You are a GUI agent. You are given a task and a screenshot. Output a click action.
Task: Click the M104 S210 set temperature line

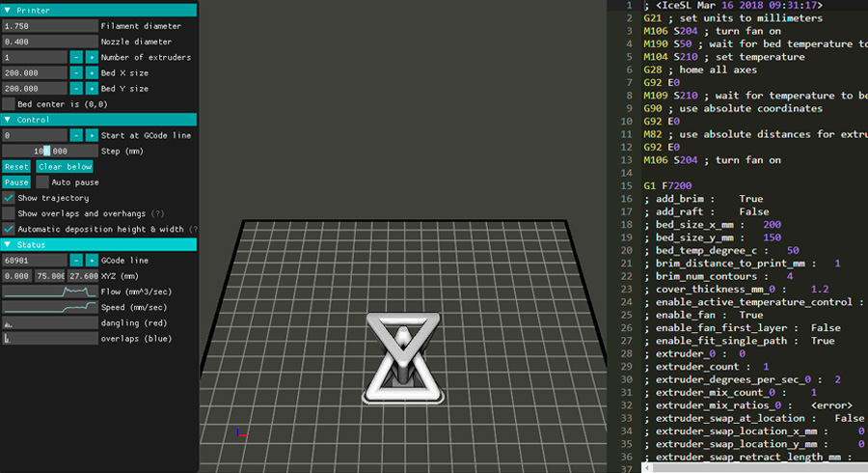(x=724, y=57)
